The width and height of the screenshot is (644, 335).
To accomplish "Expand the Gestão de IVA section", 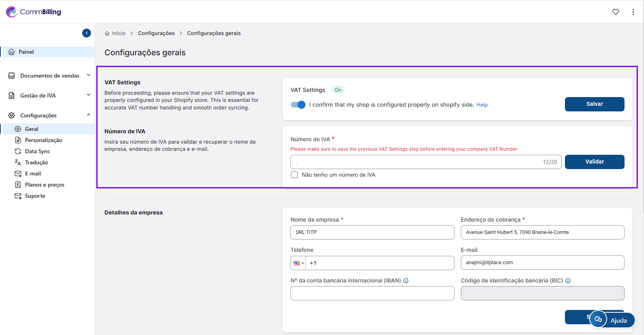I will 50,95.
